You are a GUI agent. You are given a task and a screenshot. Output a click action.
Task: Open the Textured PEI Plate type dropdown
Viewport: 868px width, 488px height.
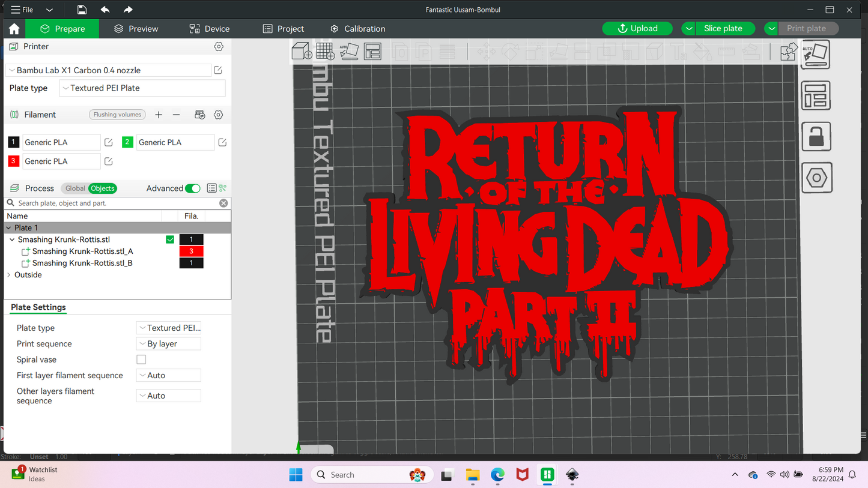pos(142,88)
